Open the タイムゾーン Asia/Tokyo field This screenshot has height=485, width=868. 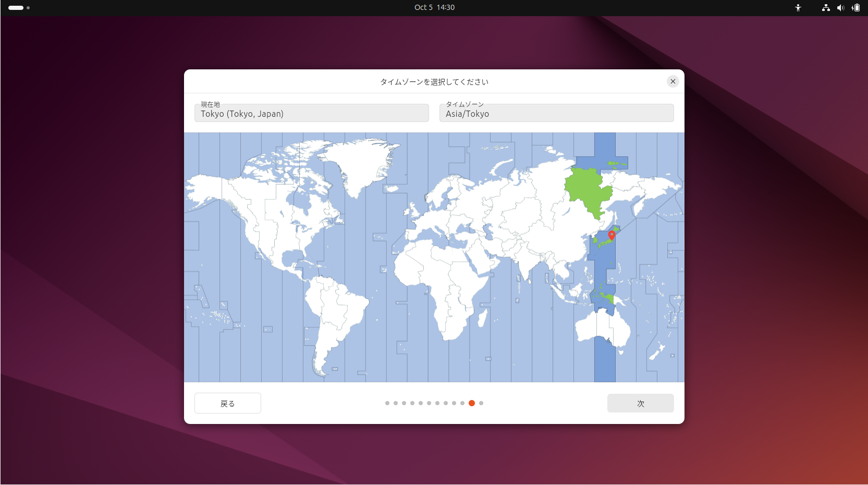(556, 113)
